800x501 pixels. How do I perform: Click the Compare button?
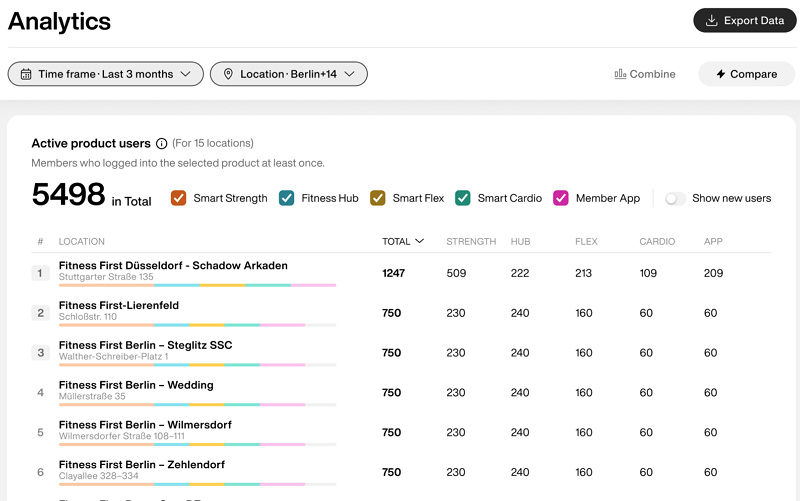point(746,74)
